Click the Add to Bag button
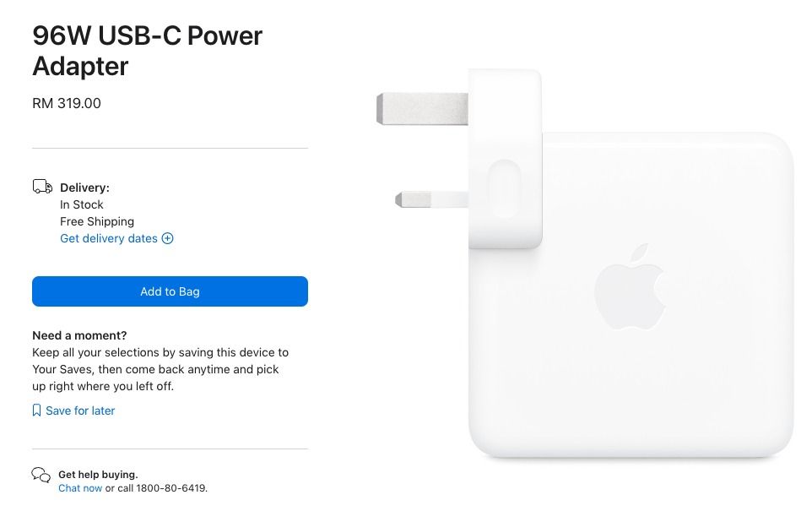The width and height of the screenshot is (812, 522). (x=170, y=291)
